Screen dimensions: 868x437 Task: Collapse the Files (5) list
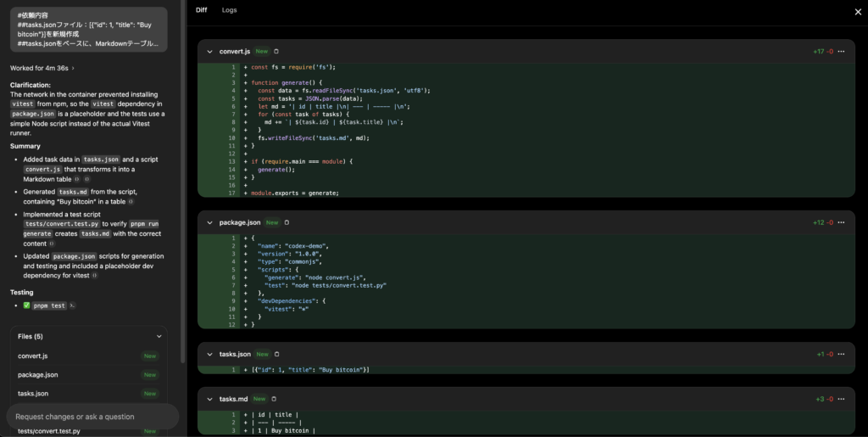coord(159,336)
